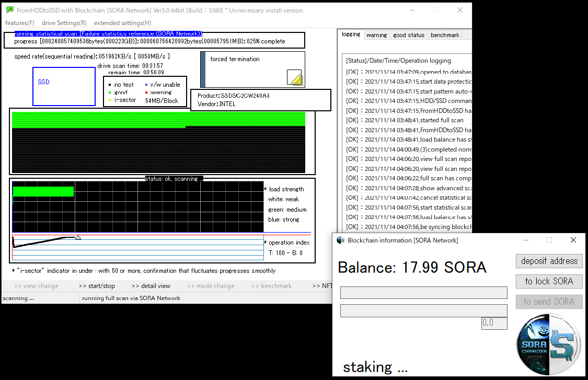
Task: Click the >> NFT link
Action: coord(322,286)
